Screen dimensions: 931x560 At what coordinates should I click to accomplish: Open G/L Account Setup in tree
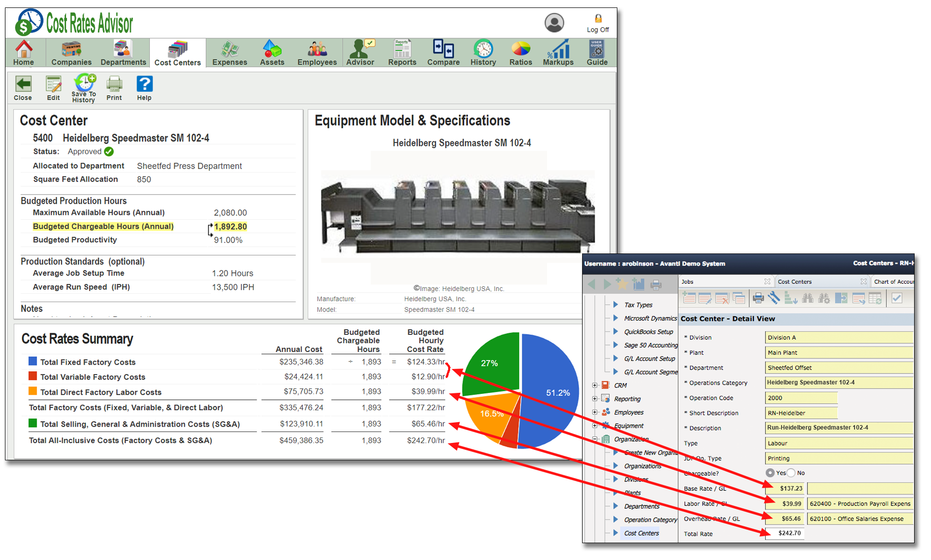pyautogui.click(x=650, y=359)
